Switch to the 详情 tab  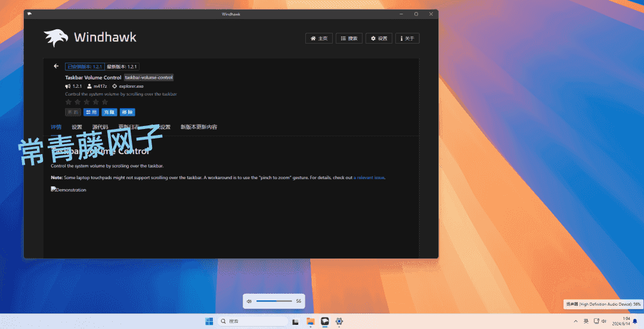point(56,127)
